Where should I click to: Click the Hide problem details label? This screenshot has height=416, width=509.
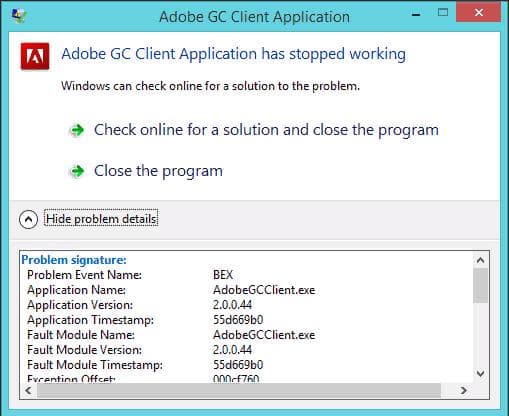[101, 219]
